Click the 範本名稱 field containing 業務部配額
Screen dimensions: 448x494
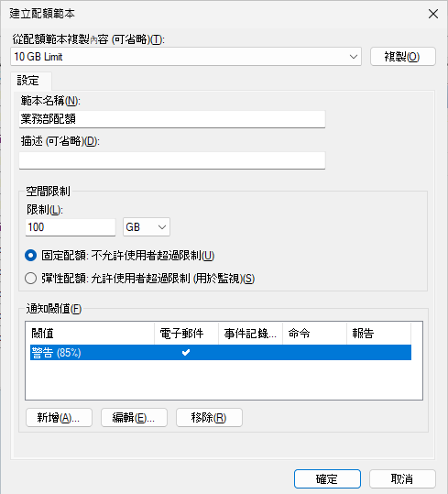pyautogui.click(x=172, y=119)
